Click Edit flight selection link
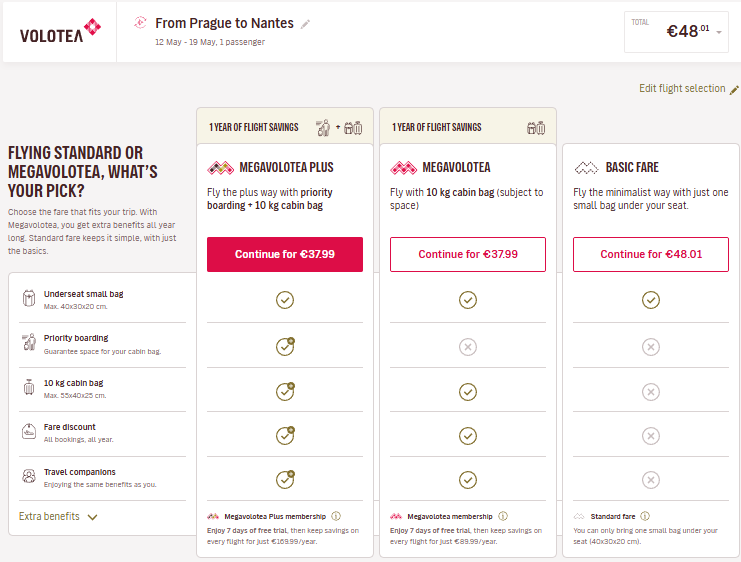This screenshot has height=562, width=741. (x=682, y=88)
